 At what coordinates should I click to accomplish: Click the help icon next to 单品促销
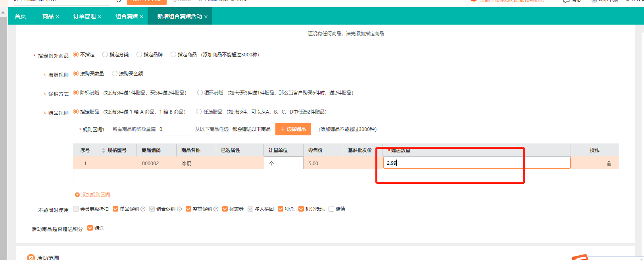click(x=143, y=209)
